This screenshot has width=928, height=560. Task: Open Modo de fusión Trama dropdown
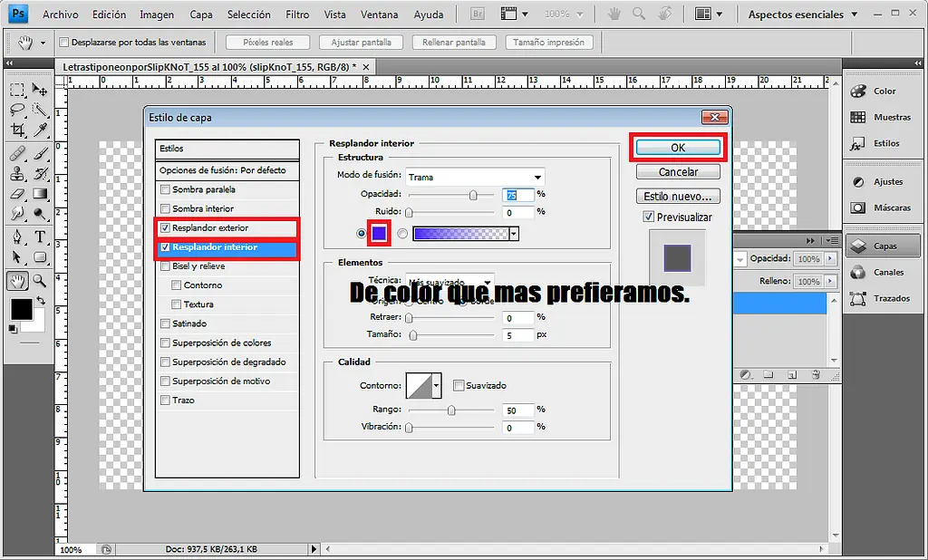point(475,177)
